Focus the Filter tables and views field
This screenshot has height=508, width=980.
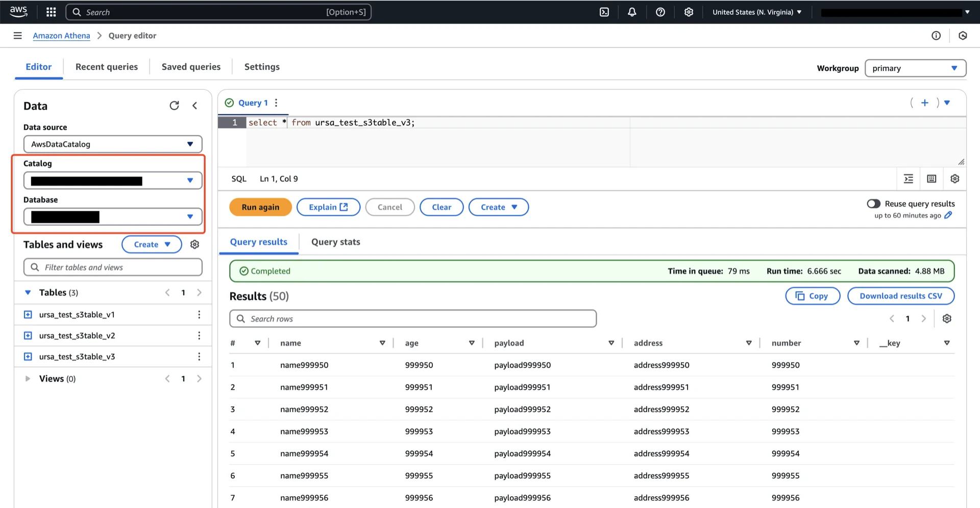[x=113, y=267]
